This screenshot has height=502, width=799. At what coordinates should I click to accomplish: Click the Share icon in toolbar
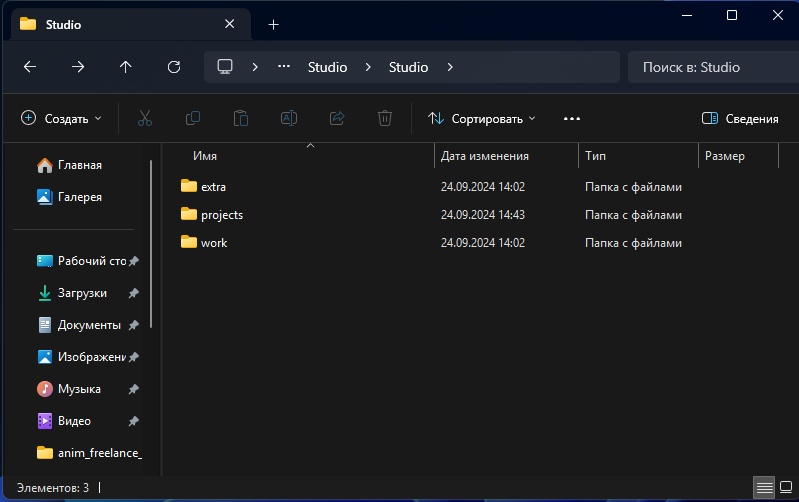[x=337, y=118]
